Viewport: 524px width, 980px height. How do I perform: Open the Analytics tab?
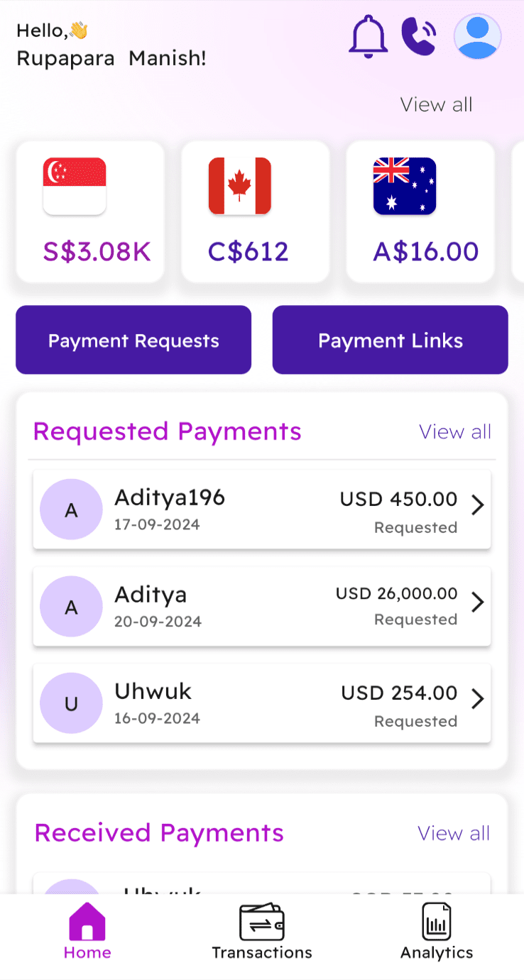(x=437, y=931)
